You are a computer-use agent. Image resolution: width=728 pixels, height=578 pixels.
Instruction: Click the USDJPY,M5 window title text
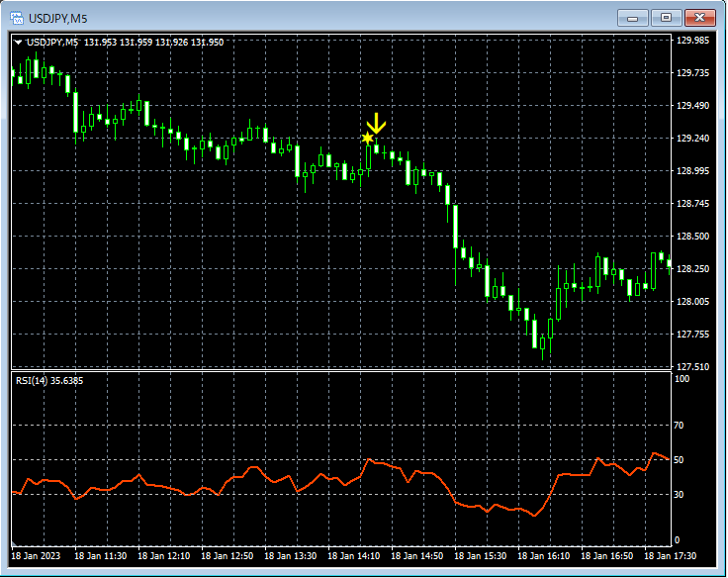tap(58, 19)
